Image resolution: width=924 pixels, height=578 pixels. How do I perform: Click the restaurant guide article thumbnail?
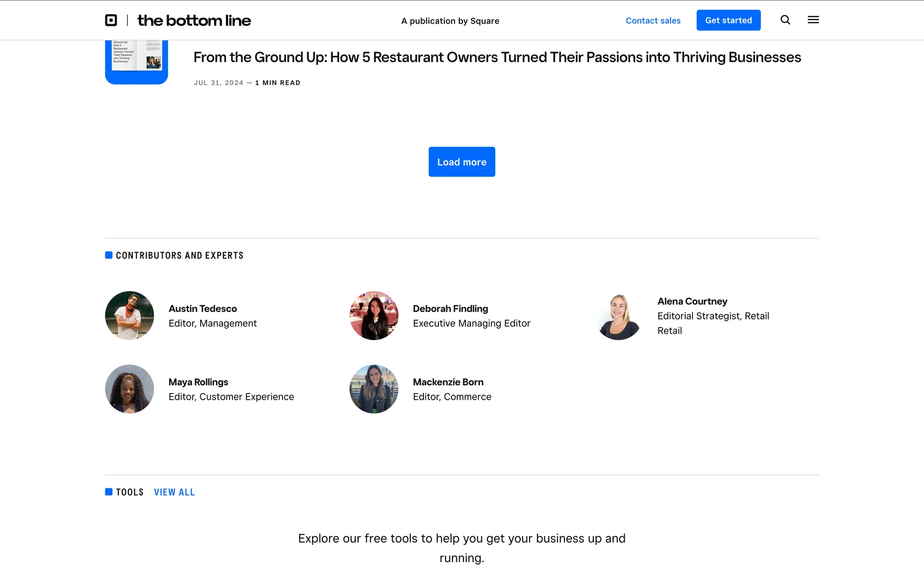[137, 62]
